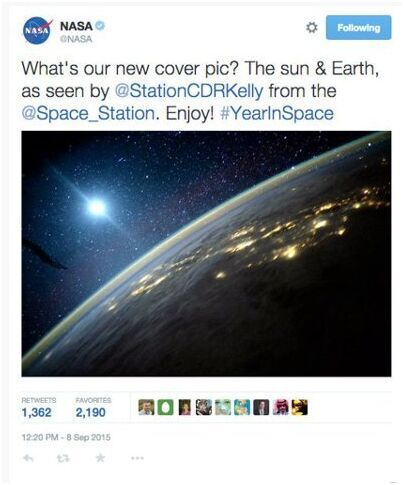
Task: Follow the #YearInSpace hashtag link
Action: tap(277, 114)
